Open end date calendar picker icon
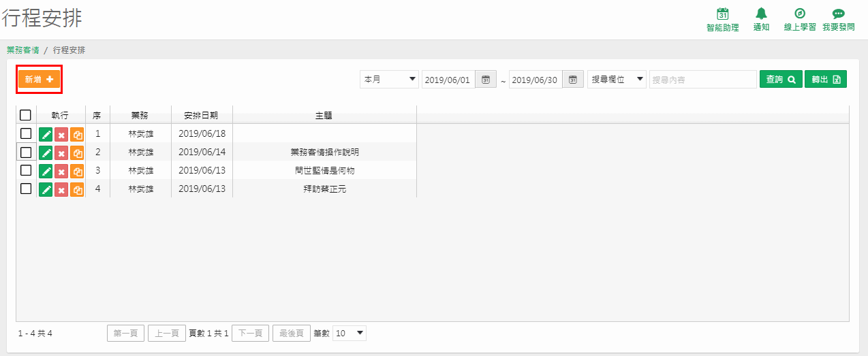The width and height of the screenshot is (868, 356). (573, 80)
